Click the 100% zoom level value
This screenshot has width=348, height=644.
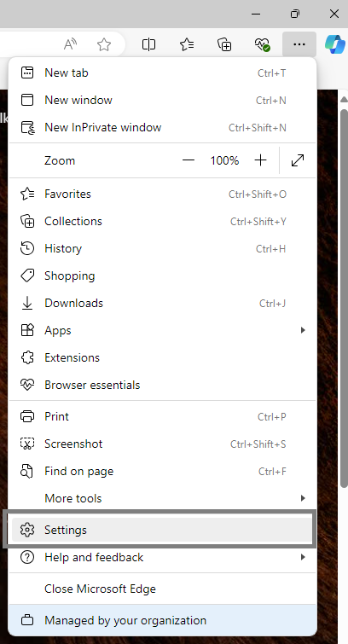click(224, 160)
